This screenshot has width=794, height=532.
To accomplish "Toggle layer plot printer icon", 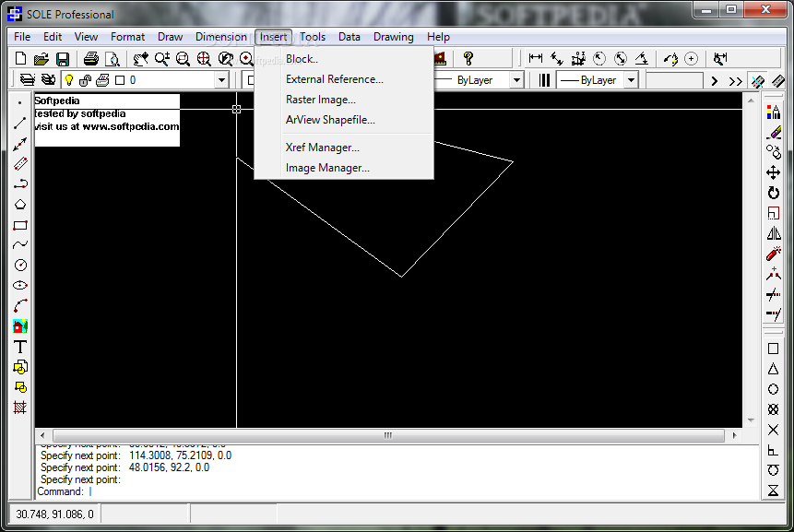I will pos(102,80).
